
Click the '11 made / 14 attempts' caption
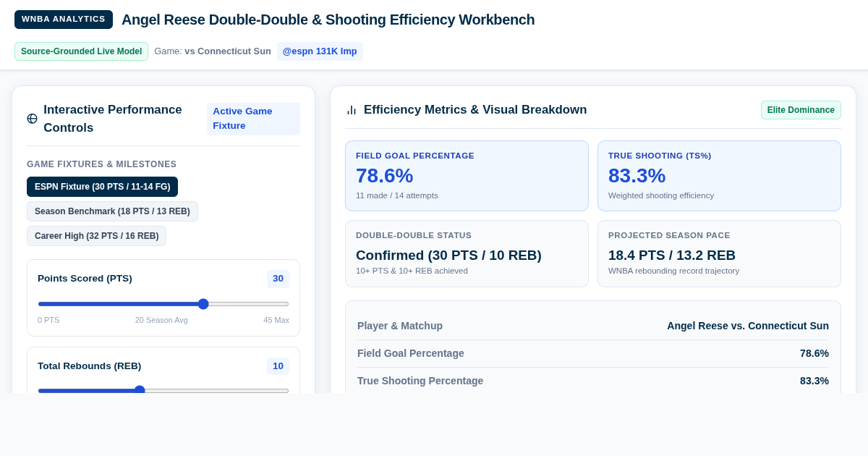coord(397,195)
